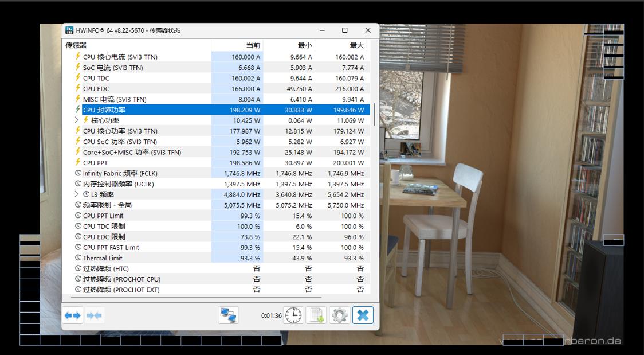Click the 当前 column header

tap(237, 45)
